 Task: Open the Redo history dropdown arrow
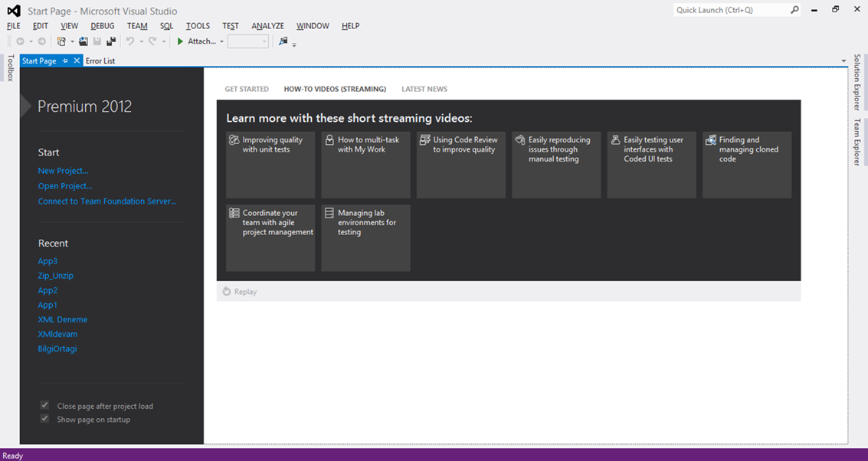coord(163,42)
